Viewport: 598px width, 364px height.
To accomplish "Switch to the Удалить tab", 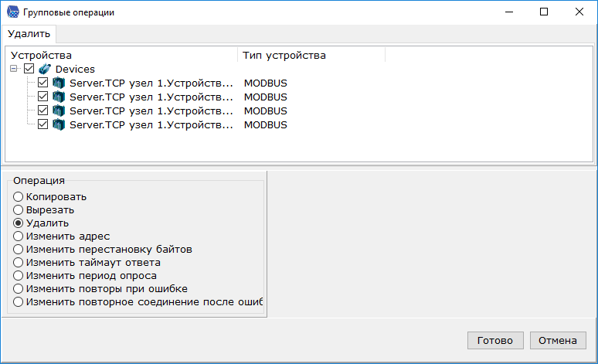I will (29, 34).
